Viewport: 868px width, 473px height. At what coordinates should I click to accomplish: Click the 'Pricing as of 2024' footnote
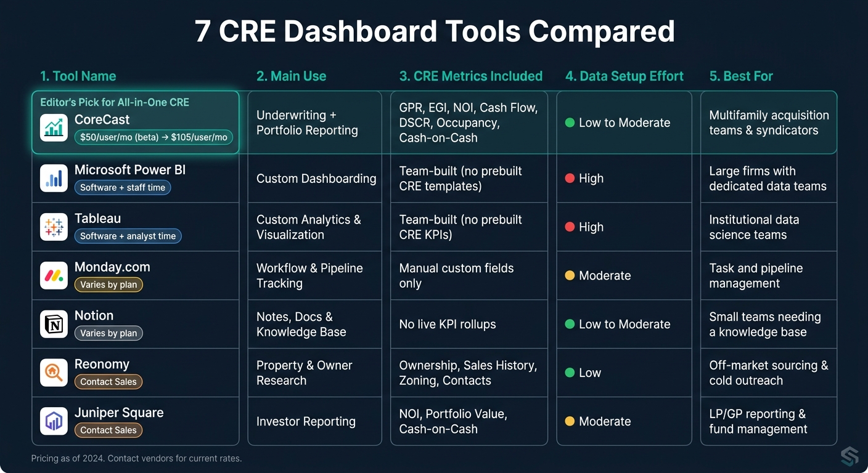pyautogui.click(x=136, y=459)
